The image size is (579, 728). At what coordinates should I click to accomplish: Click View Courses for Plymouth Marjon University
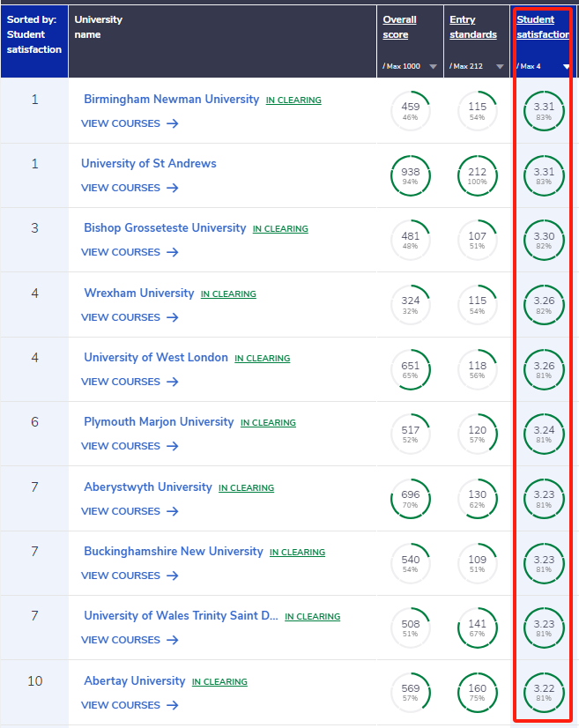coord(130,446)
